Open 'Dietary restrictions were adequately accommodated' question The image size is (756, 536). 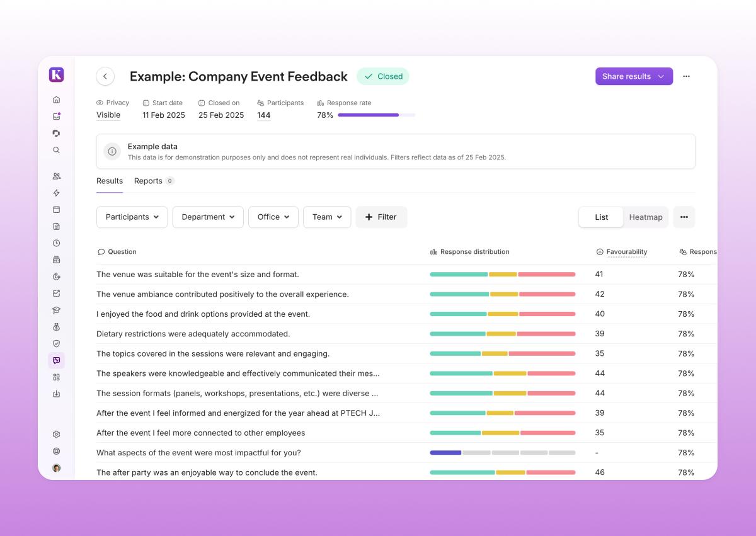coord(193,334)
